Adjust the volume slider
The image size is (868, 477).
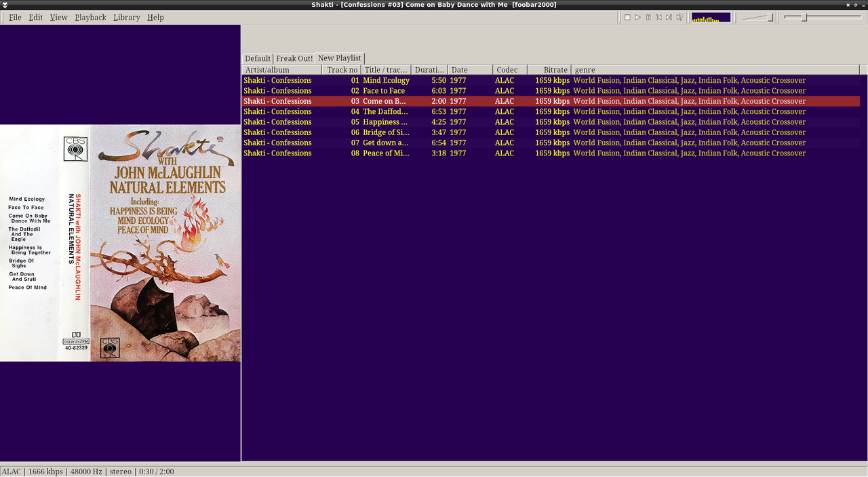click(x=757, y=18)
